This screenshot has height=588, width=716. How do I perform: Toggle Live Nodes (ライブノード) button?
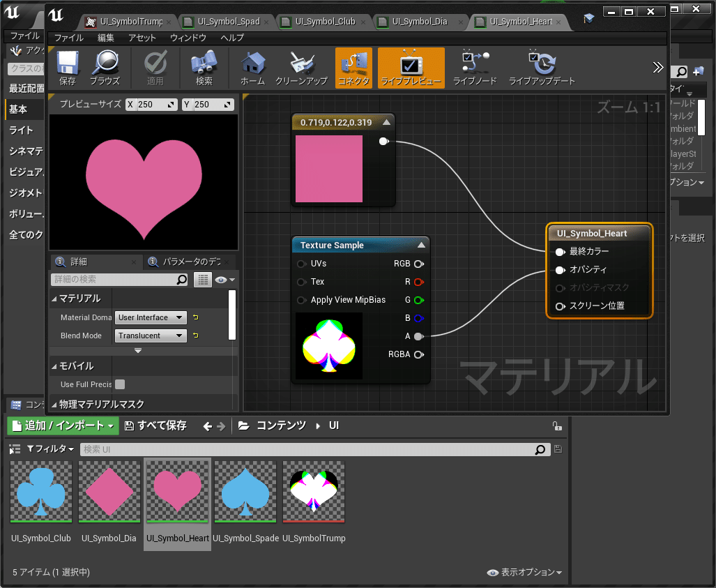coord(475,68)
